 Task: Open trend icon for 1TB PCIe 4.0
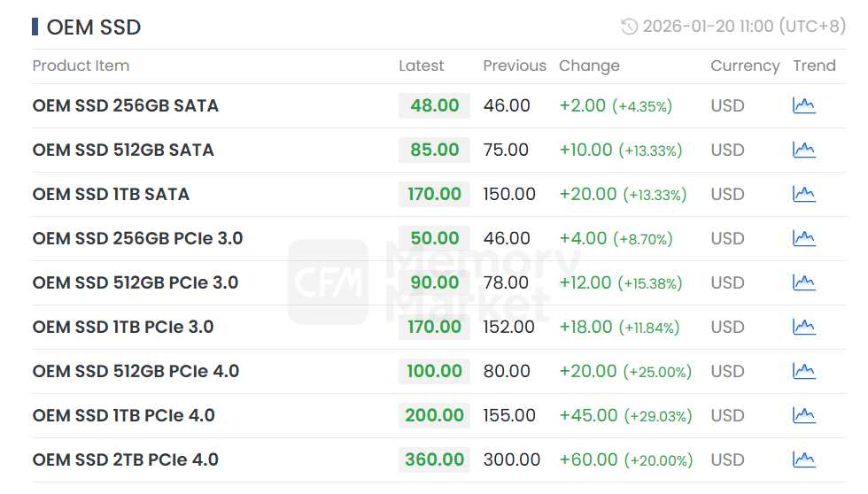[x=803, y=415]
